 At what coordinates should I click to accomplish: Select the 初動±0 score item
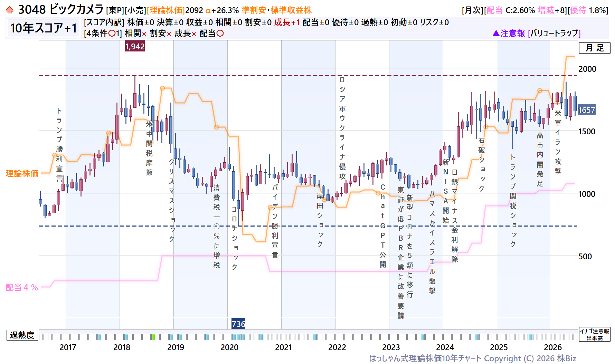tap(404, 22)
